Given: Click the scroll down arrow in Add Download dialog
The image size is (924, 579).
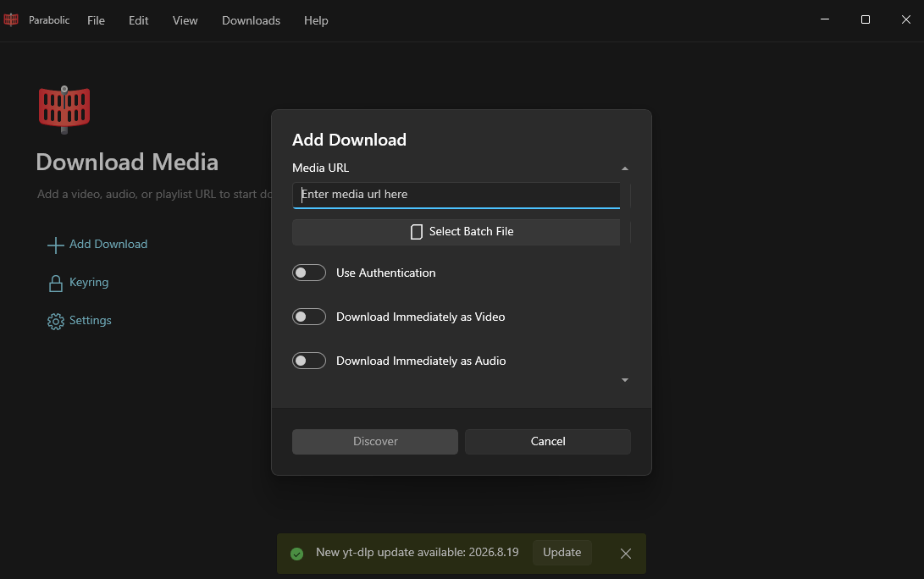Looking at the screenshot, I should pyautogui.click(x=625, y=380).
